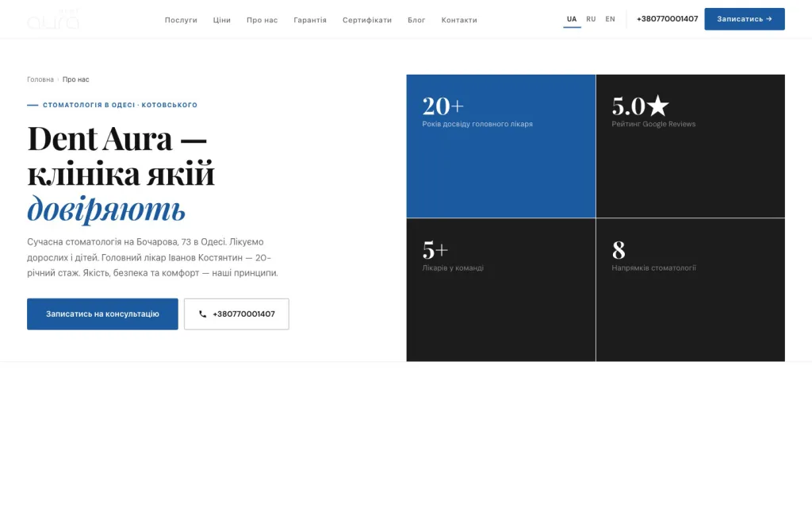This screenshot has height=508, width=812.
Task: Click the header phone number +380770001407
Action: click(x=667, y=19)
